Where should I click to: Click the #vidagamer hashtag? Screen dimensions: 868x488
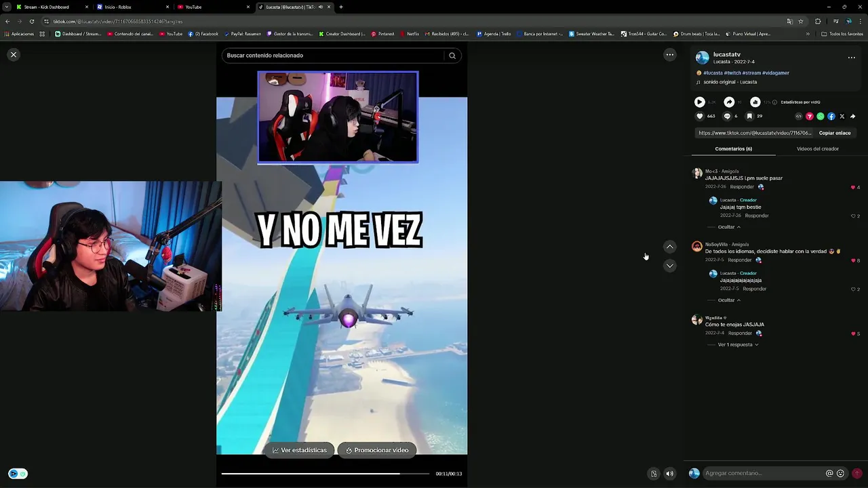775,73
